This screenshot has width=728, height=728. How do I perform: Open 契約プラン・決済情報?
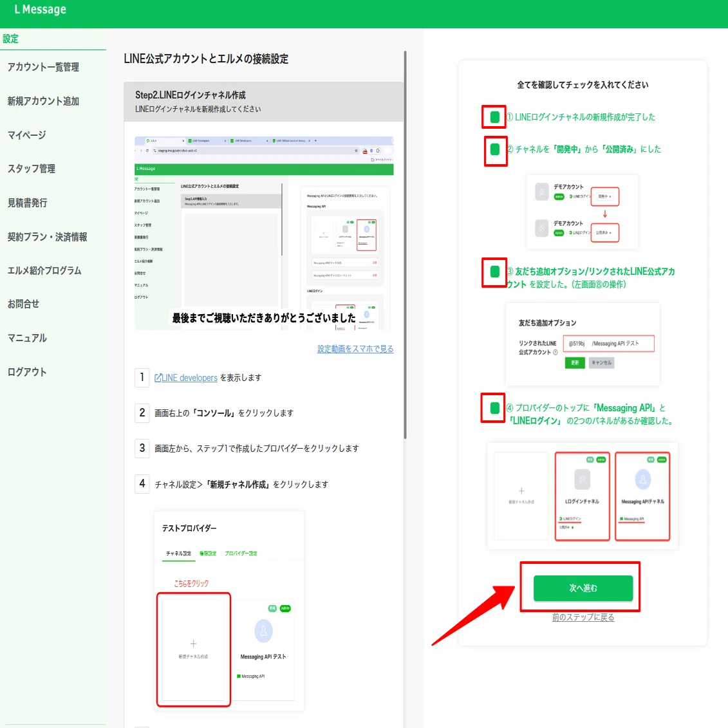pyautogui.click(x=47, y=237)
